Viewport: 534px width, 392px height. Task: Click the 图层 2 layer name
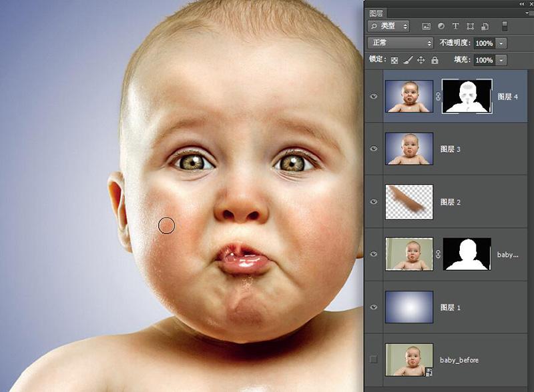click(450, 202)
